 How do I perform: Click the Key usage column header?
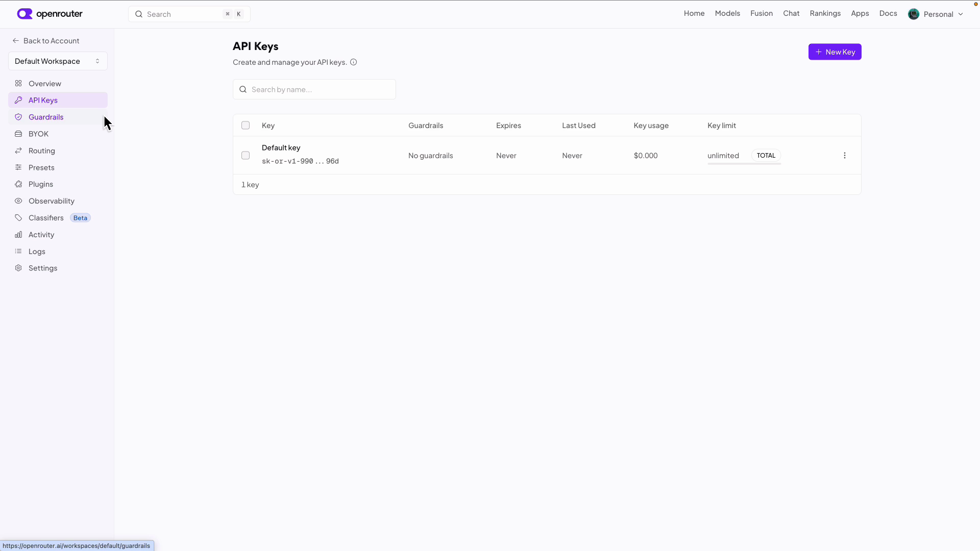(x=651, y=126)
